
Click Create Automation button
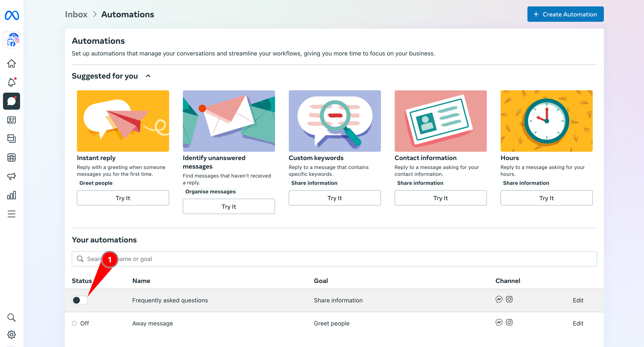[x=565, y=14]
